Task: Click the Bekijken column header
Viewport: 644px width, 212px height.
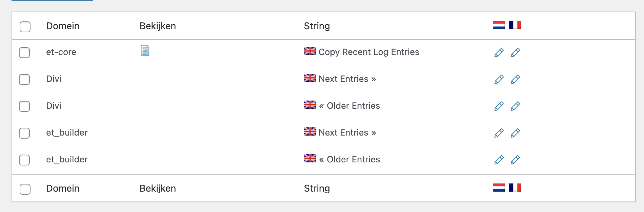Action: (158, 26)
